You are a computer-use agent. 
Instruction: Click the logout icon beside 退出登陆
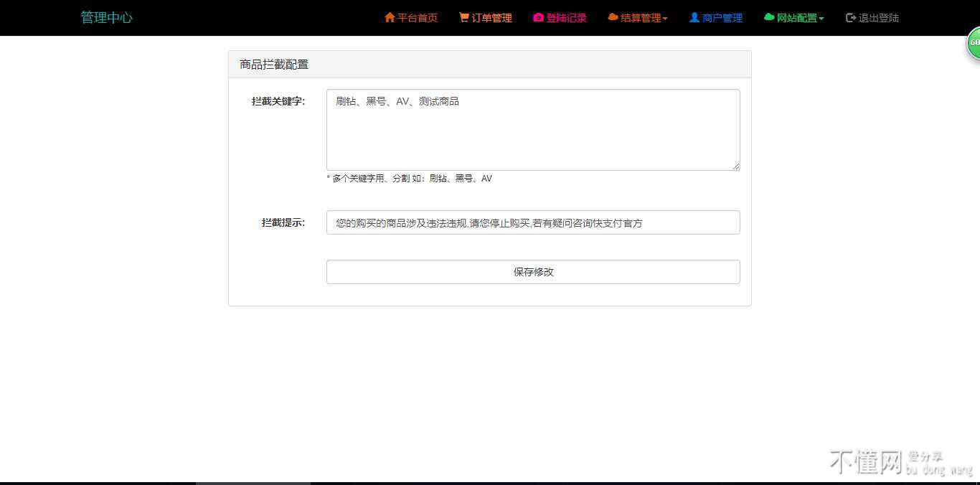click(851, 17)
